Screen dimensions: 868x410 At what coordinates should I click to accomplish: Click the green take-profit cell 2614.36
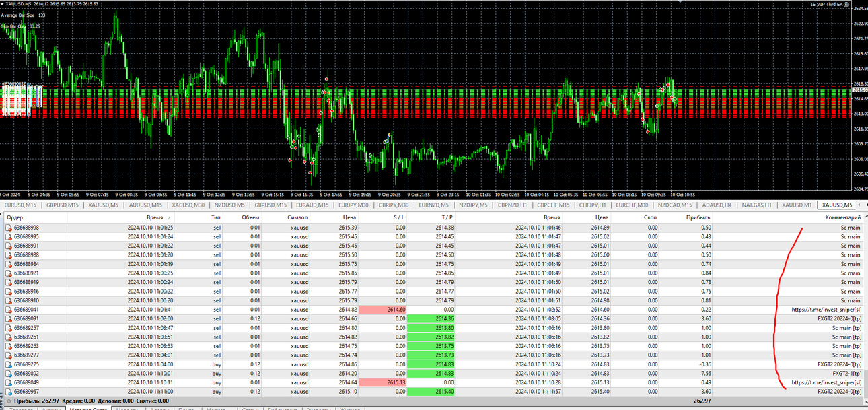431,318
